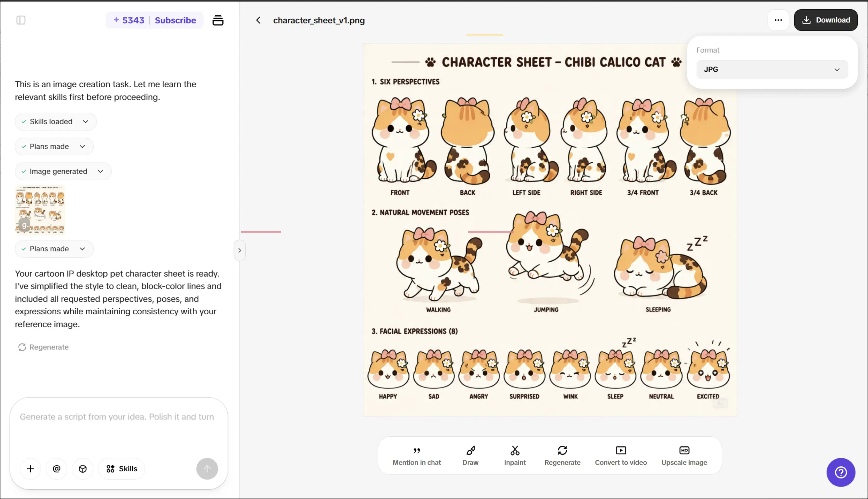Select the Draw tool
Screen dimensions: 868x499
pyautogui.click(x=470, y=456)
